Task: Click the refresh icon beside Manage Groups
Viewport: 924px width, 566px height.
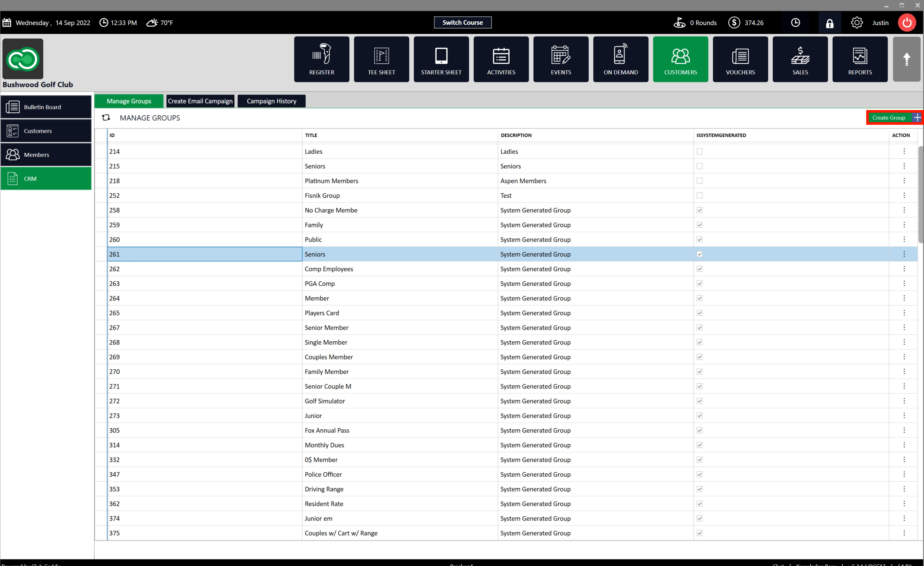Action: coord(106,118)
